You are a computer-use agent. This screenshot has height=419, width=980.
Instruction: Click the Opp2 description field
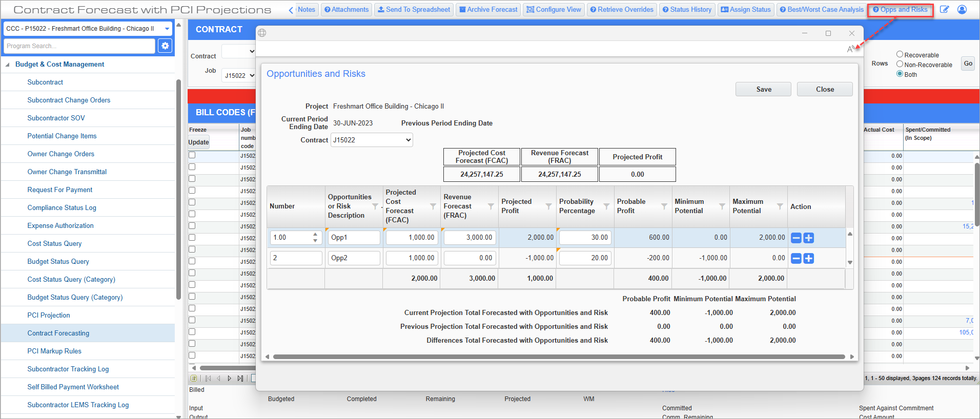pos(354,258)
